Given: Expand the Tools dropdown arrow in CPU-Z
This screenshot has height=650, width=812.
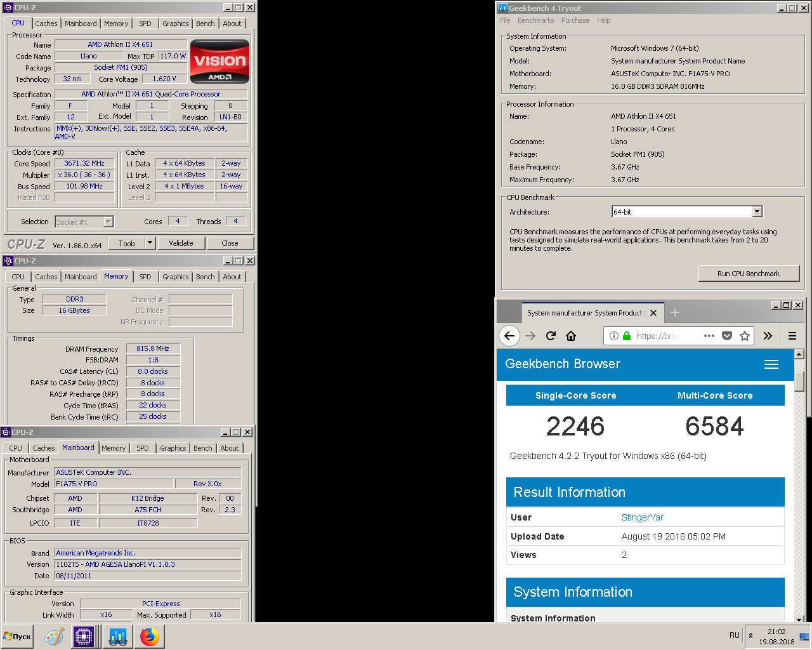Looking at the screenshot, I should pos(150,243).
